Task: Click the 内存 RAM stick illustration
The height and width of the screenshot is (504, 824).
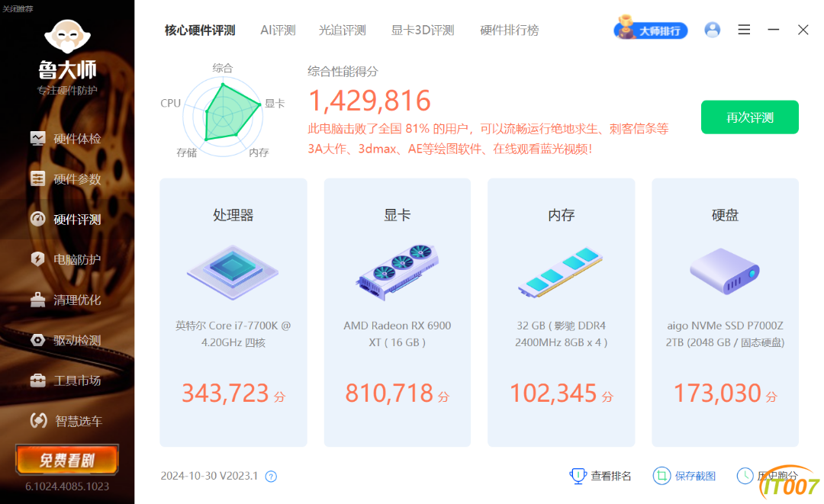Action: [x=561, y=272]
